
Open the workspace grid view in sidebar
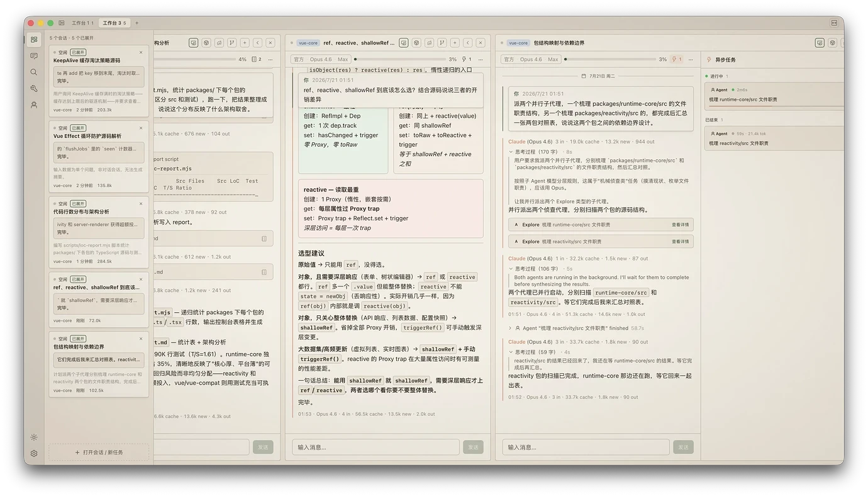(x=34, y=39)
